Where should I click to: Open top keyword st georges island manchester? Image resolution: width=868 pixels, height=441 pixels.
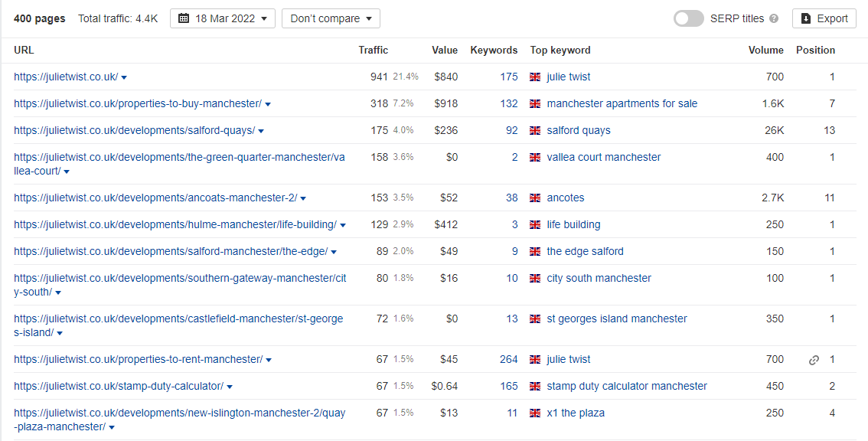617,319
